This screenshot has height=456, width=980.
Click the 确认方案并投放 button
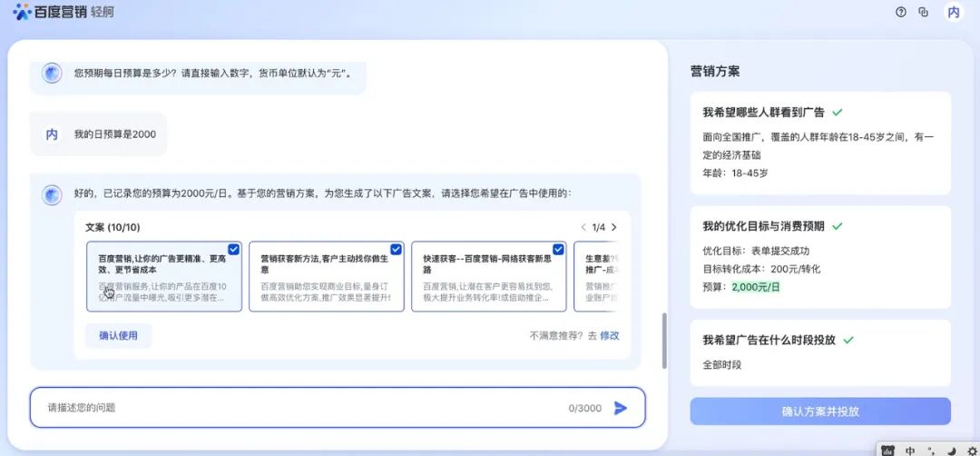click(x=820, y=411)
